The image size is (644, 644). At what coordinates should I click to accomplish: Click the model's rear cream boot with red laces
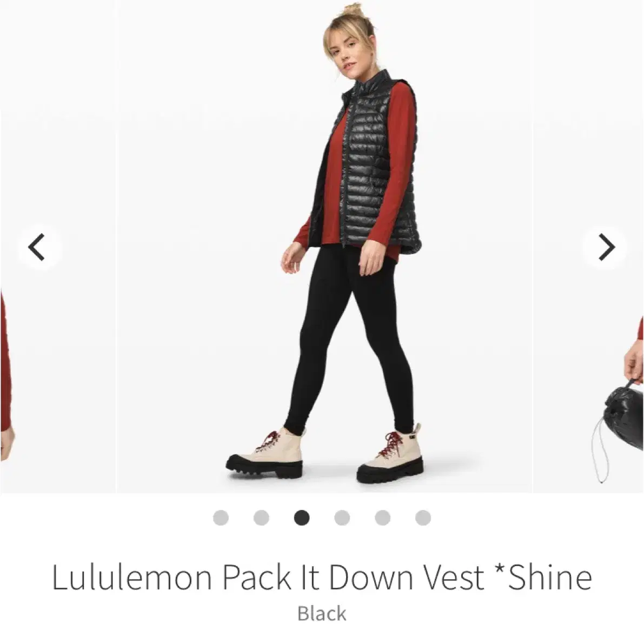390,456
